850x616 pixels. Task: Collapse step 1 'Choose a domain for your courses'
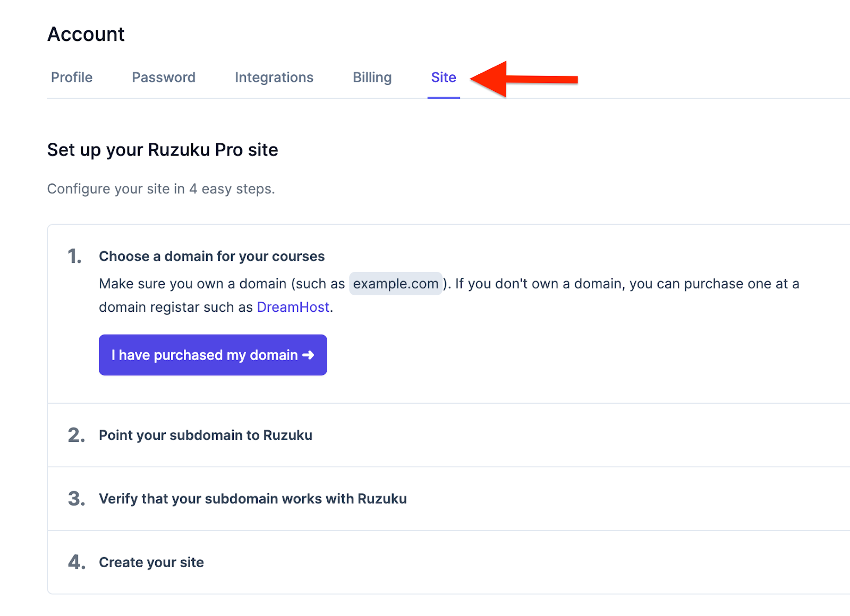[211, 256]
